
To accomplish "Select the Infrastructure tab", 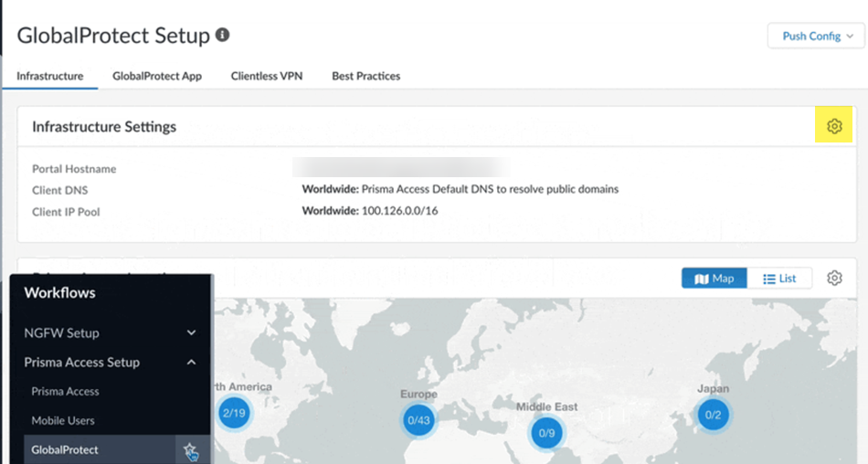I will (50, 76).
